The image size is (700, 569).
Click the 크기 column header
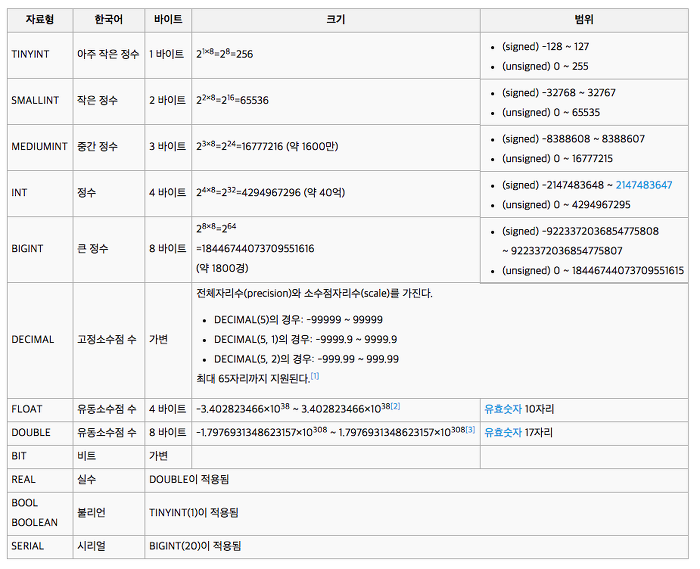click(x=336, y=20)
